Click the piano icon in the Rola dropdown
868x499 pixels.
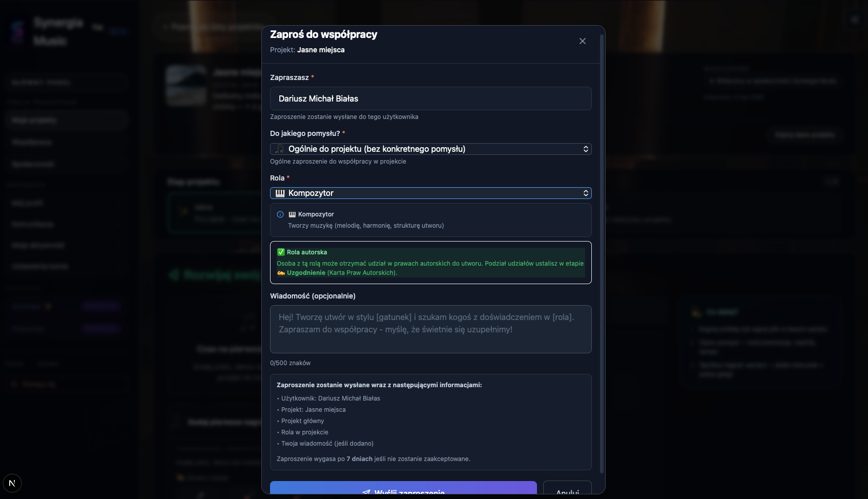pos(280,193)
